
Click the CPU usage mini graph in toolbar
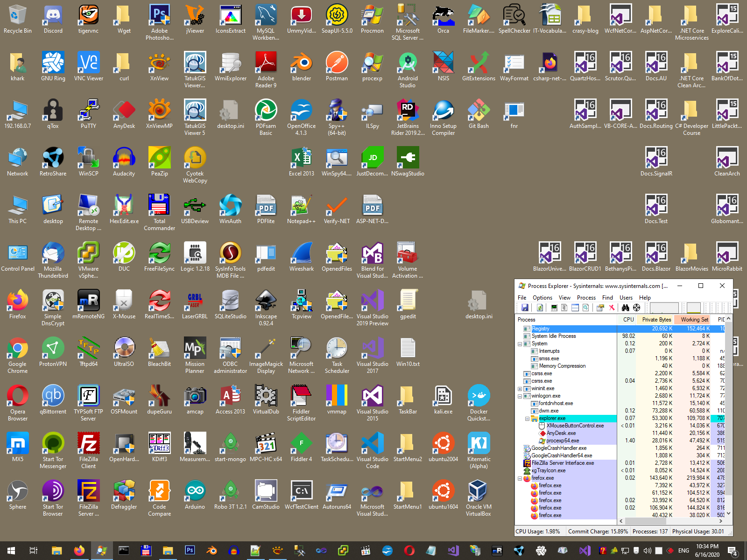tap(664, 308)
